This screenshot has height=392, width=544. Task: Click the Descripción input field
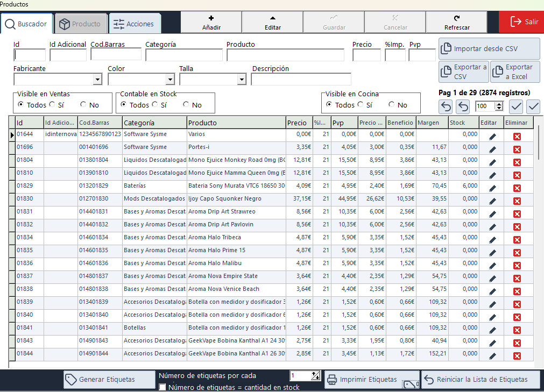(301, 79)
